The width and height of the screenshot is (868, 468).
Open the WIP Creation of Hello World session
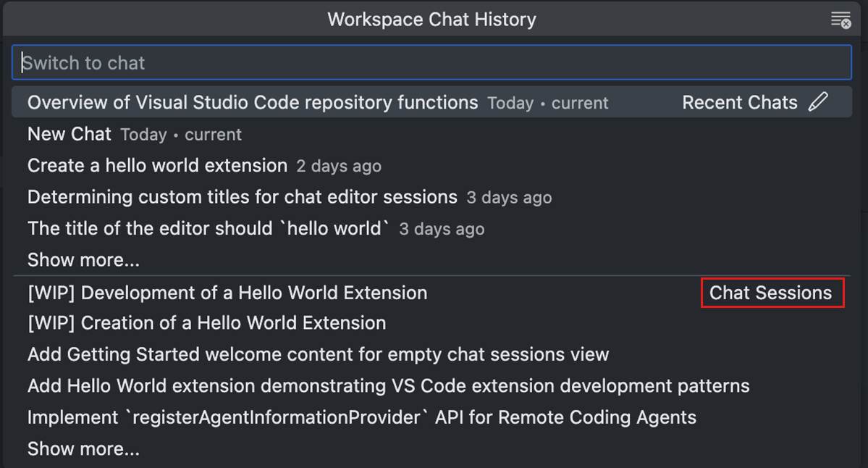coord(206,322)
